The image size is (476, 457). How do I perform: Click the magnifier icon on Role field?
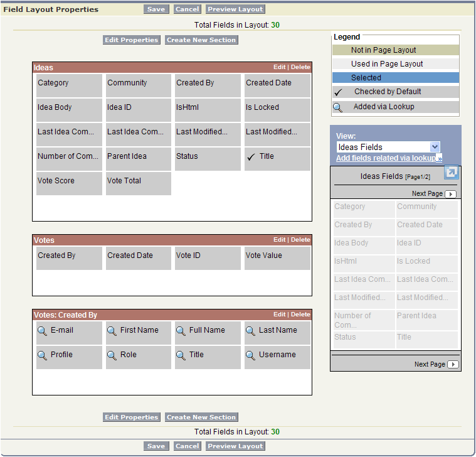coord(112,355)
